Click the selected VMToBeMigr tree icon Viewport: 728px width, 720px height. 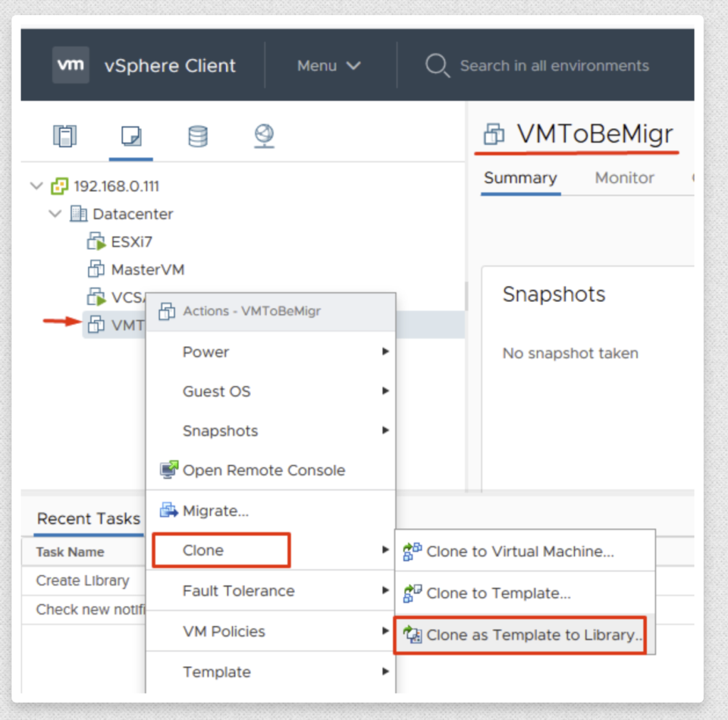point(96,325)
